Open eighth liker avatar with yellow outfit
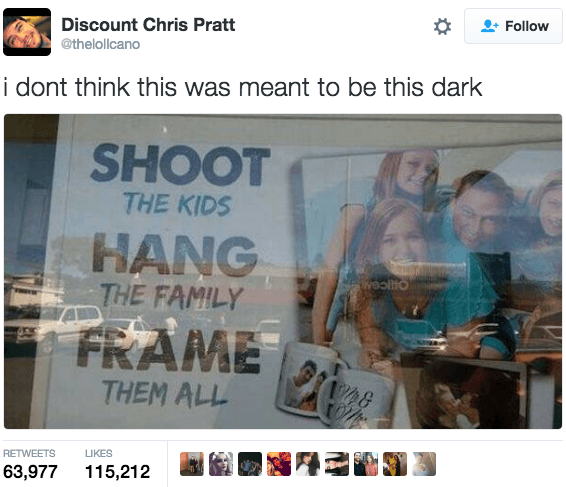This screenshot has width=566, height=487. (x=395, y=464)
